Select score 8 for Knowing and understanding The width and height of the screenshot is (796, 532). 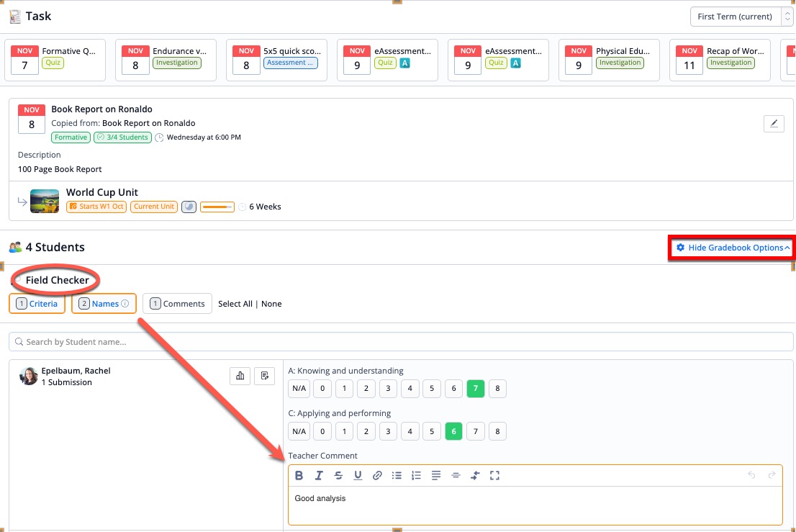tap(497, 389)
